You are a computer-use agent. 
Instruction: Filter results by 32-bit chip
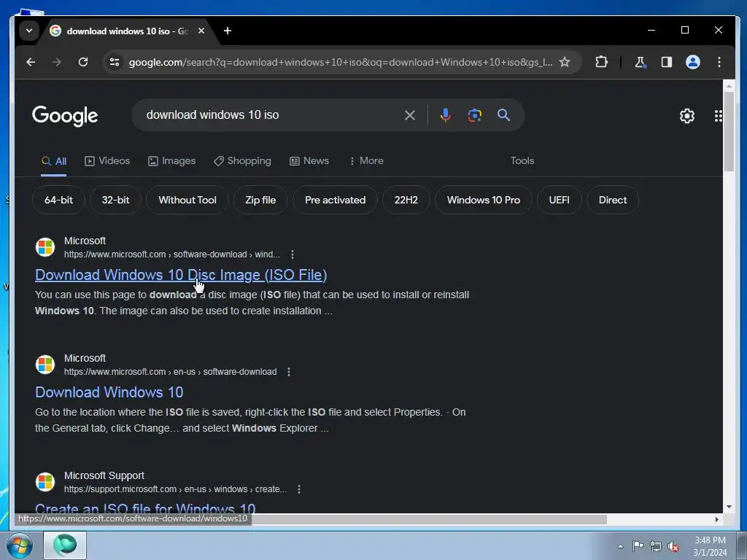tap(115, 200)
